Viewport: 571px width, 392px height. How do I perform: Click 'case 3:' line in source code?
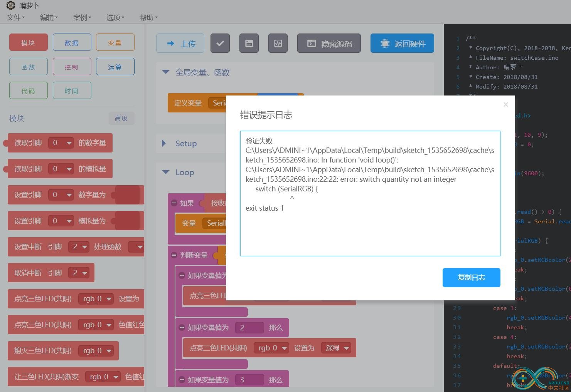(504, 308)
